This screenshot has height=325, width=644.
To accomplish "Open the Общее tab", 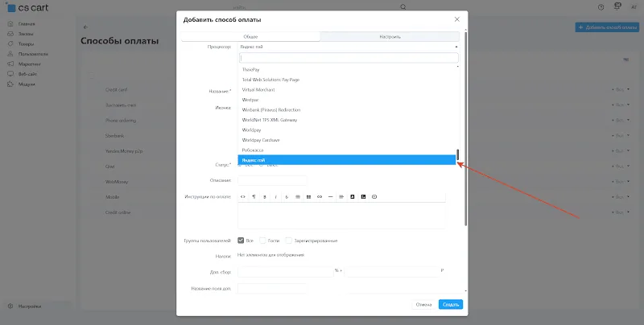I will click(x=250, y=36).
